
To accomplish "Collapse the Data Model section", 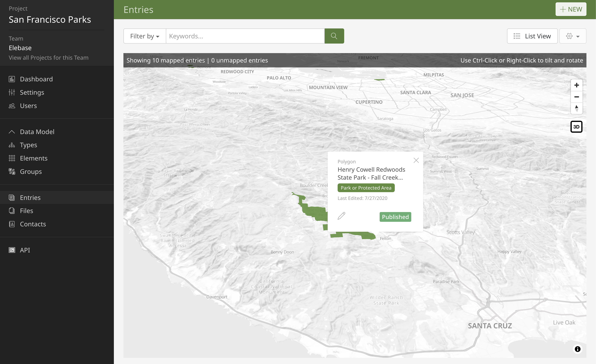I will (12, 132).
